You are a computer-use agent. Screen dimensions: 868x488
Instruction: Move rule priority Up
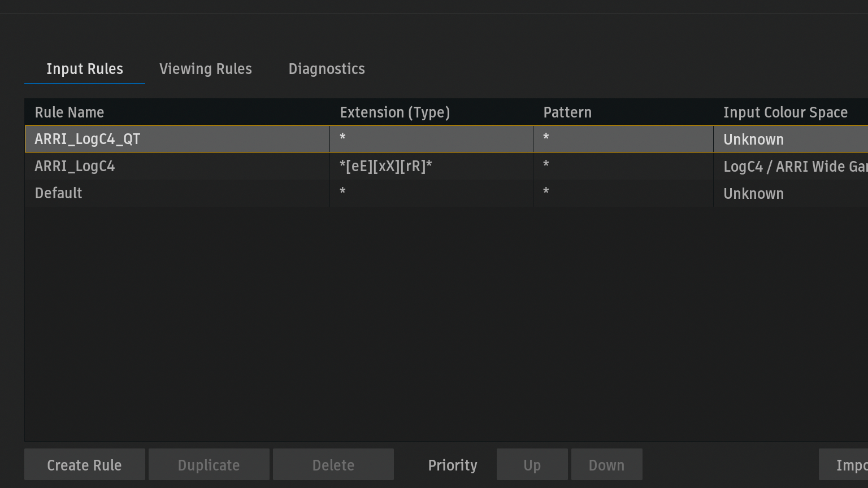(x=532, y=465)
